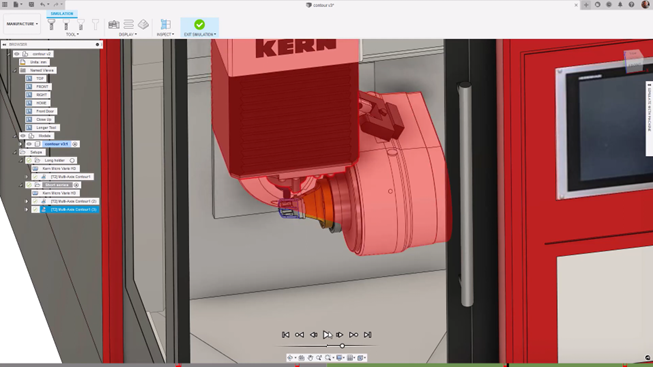Expand the contour v3:1 component
The width and height of the screenshot is (653, 367).
21,144
